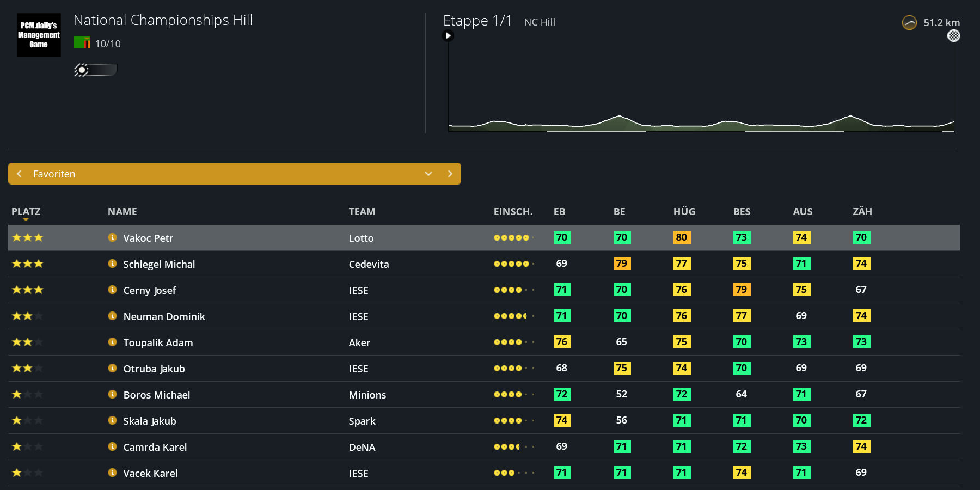Expand the Favoriten dropdown arrow
Viewport: 980px width, 490px height.
(x=428, y=174)
